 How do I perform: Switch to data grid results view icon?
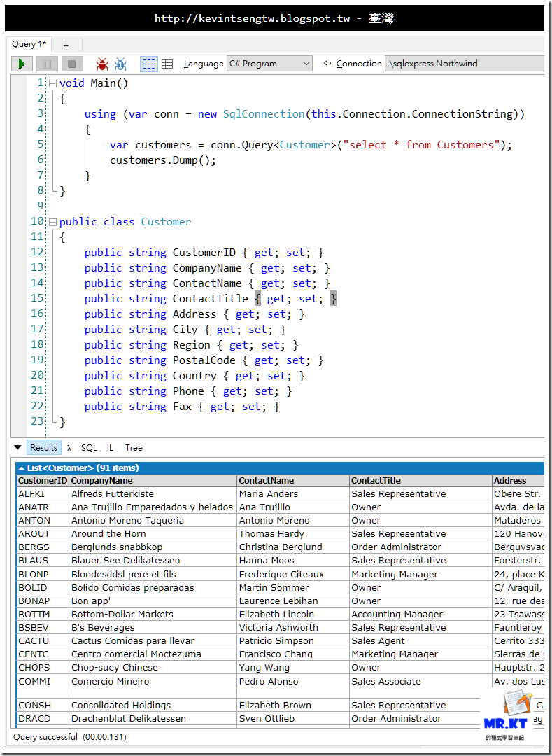167,64
